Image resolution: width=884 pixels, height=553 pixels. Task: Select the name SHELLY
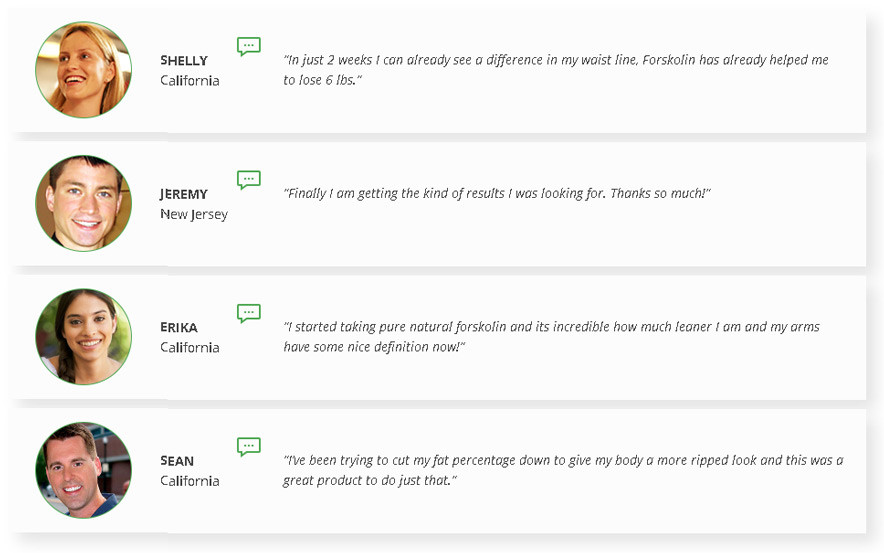(184, 60)
